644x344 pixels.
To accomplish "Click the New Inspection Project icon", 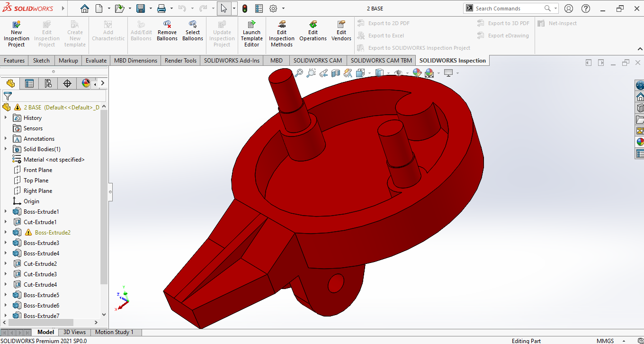I will point(16,25).
